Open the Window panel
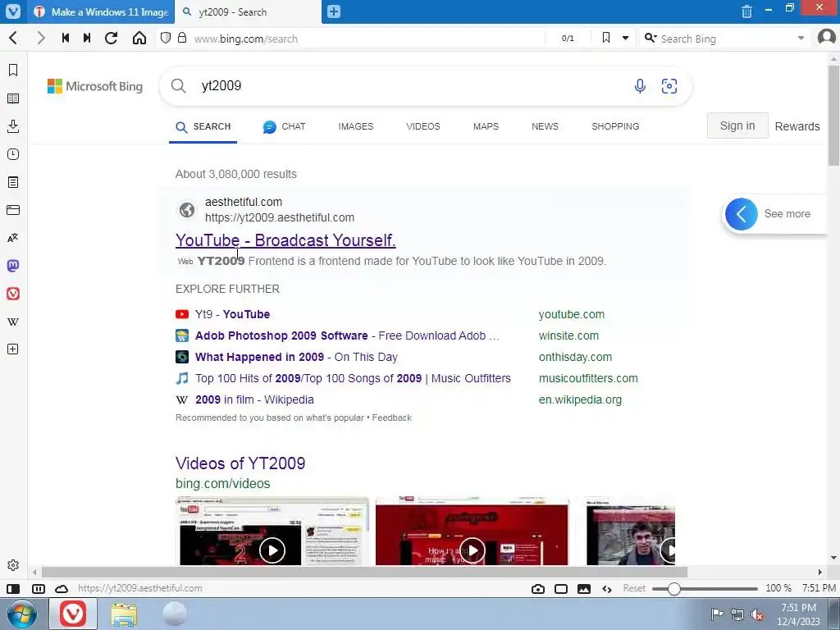This screenshot has height=630, width=840. point(13,210)
